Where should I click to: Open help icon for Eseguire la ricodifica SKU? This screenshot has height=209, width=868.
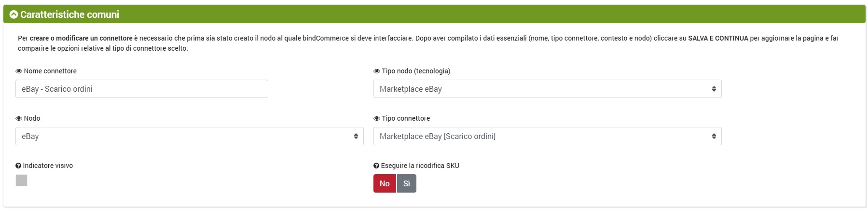[376, 166]
